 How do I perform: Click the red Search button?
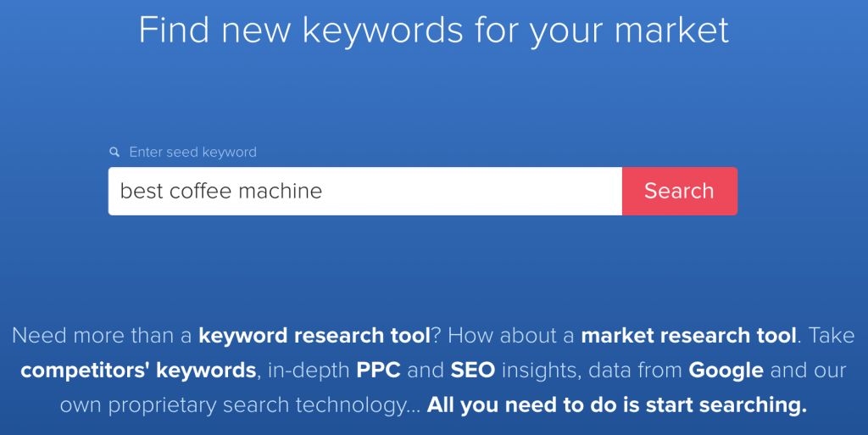pos(679,191)
